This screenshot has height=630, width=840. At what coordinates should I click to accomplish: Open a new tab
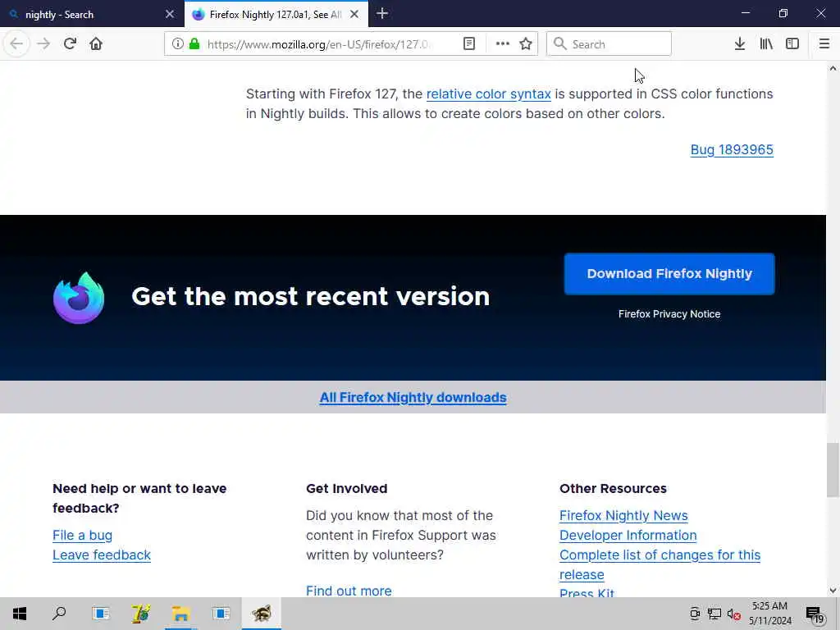382,14
